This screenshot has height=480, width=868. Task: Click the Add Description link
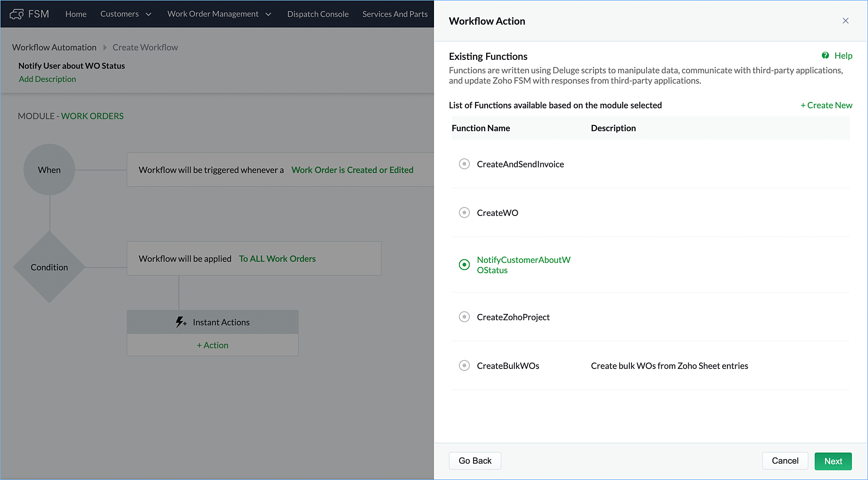click(47, 79)
